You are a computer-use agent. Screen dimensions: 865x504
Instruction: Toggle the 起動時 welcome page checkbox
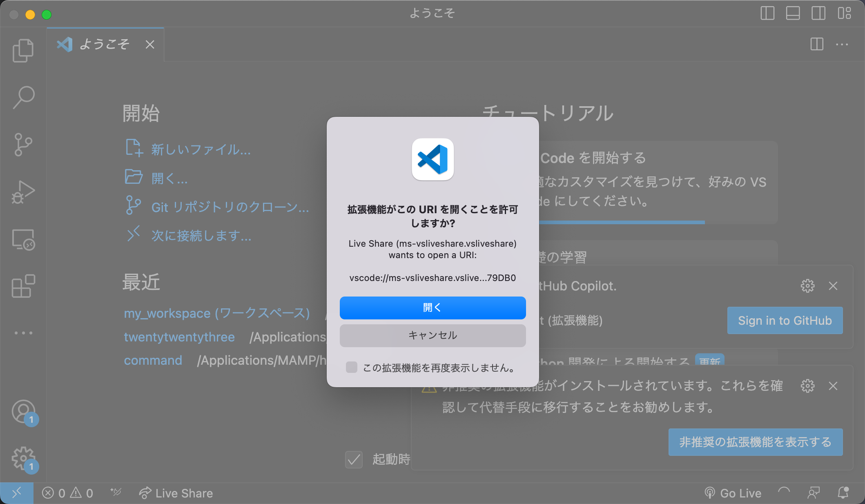point(354,459)
